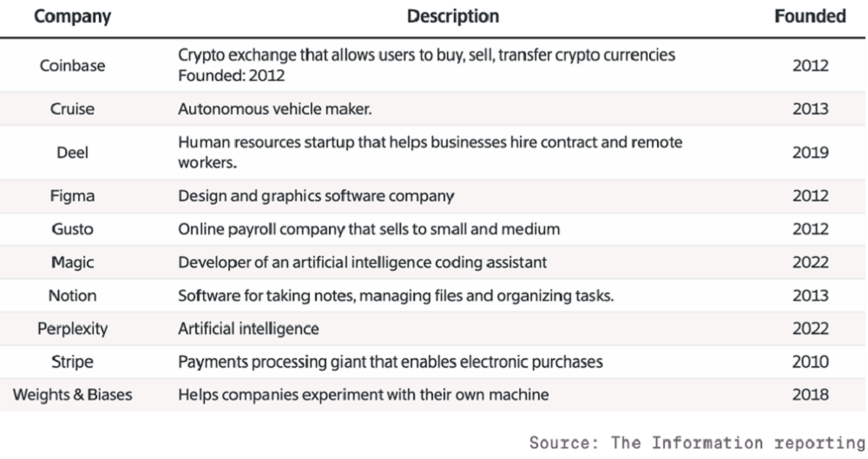Click the Founded column header

click(x=811, y=17)
